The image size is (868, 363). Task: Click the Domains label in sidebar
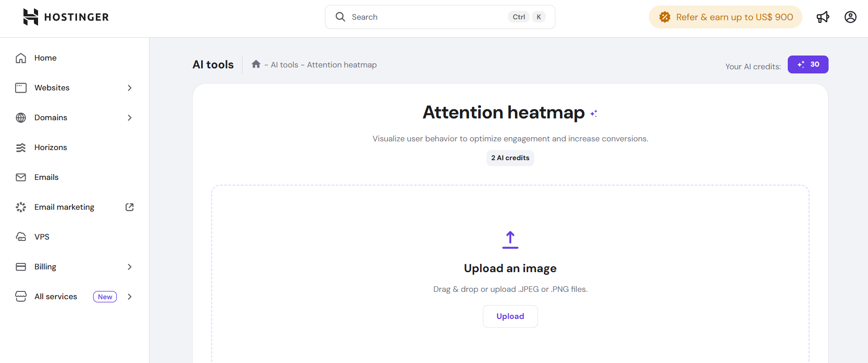[50, 117]
